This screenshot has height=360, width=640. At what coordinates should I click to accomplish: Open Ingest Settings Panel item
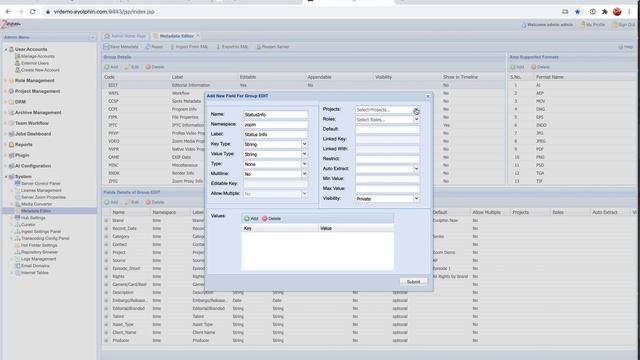click(x=41, y=231)
